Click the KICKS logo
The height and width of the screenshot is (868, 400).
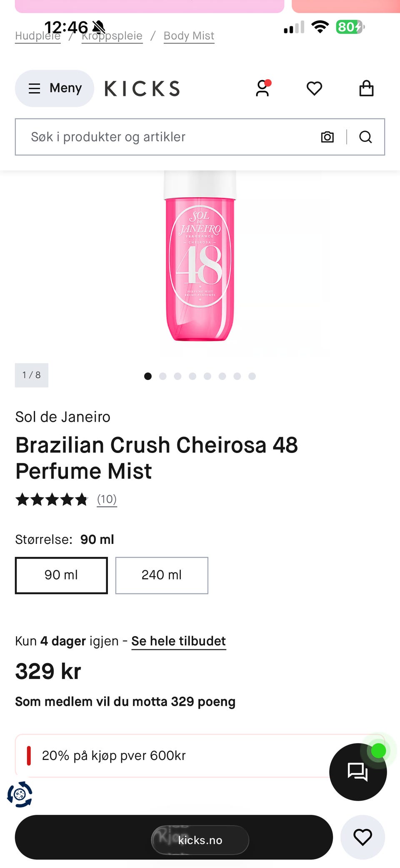[x=142, y=88]
